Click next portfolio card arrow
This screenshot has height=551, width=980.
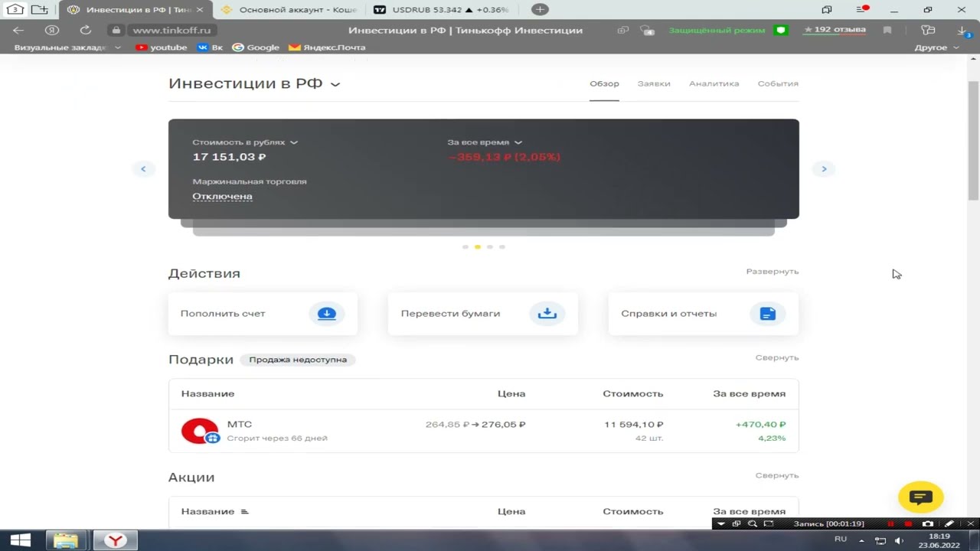(824, 169)
